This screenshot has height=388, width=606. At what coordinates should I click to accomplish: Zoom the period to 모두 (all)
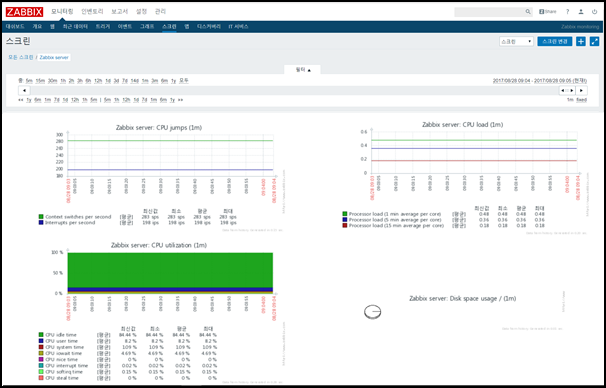184,81
